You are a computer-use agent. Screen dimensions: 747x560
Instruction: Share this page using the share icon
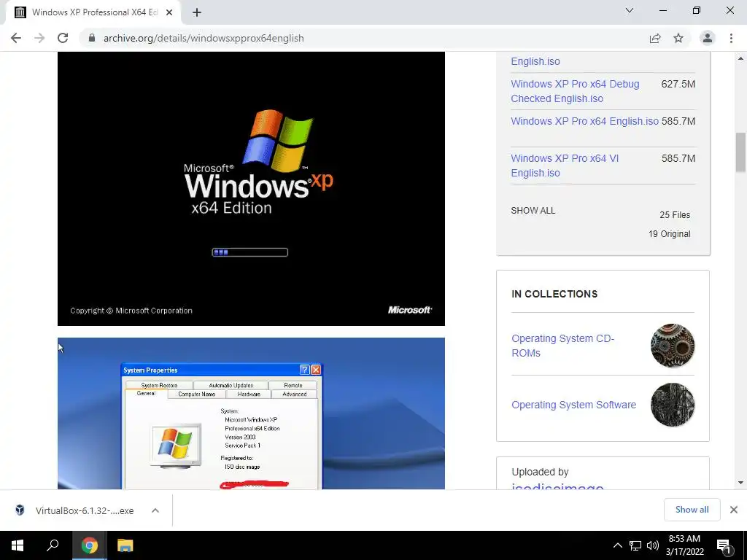655,38
